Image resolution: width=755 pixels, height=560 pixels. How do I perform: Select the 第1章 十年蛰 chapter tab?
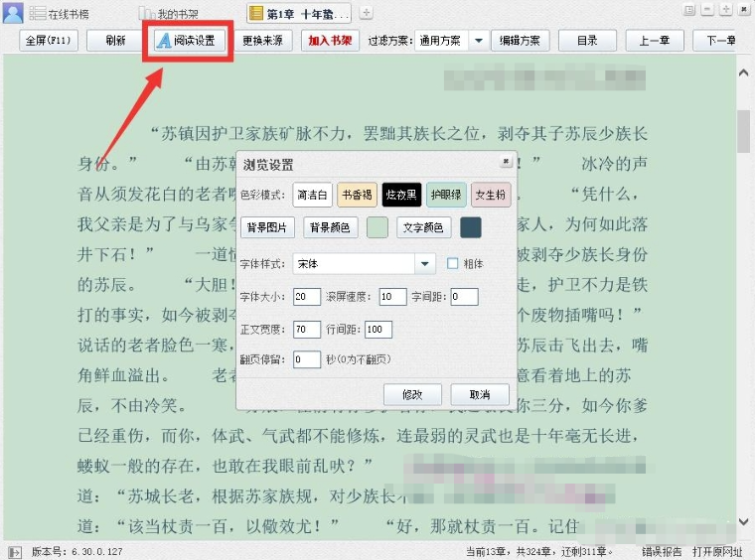tap(299, 14)
